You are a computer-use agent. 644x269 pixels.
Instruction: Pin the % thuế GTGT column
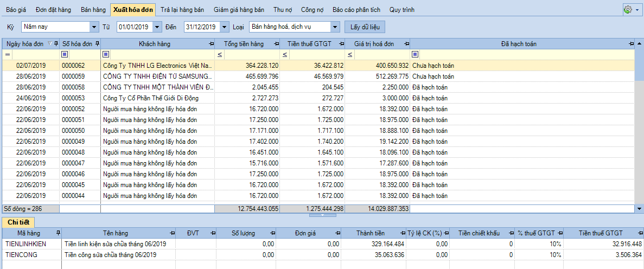coord(560,233)
